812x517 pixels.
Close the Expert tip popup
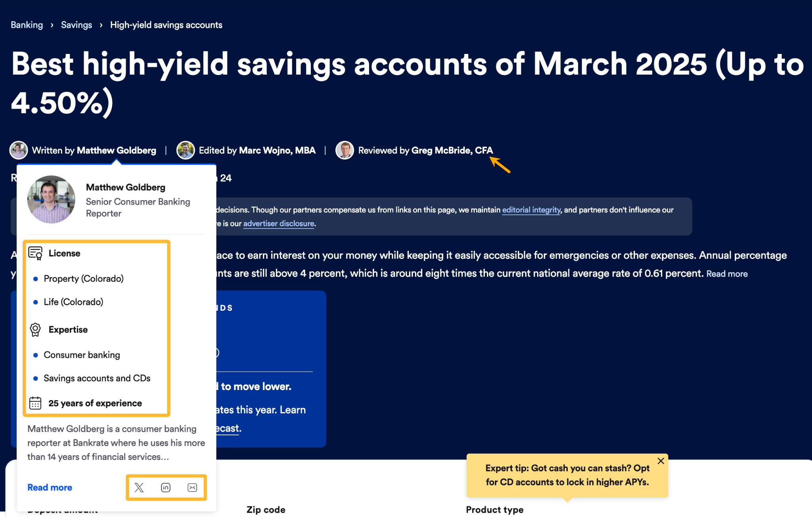click(661, 461)
